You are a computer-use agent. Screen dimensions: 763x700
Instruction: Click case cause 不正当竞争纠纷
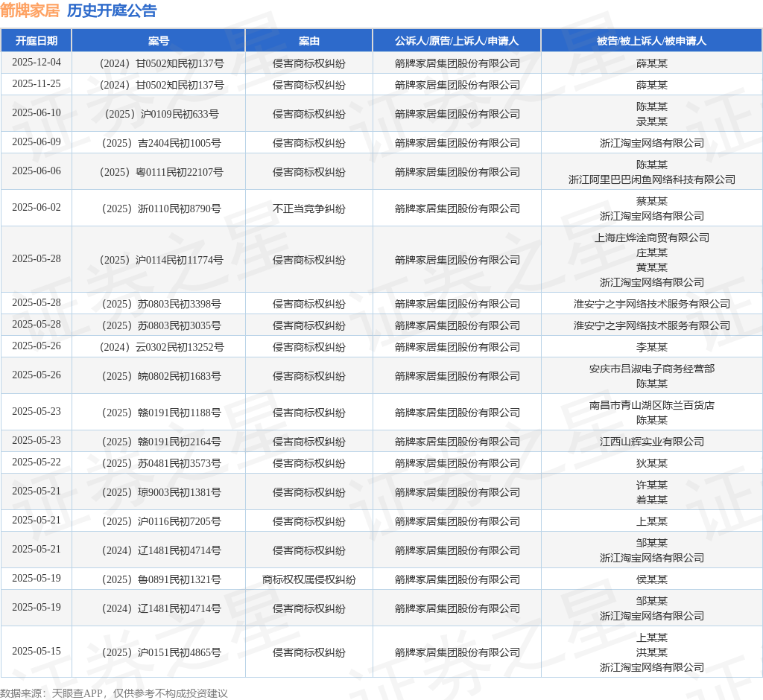309,209
